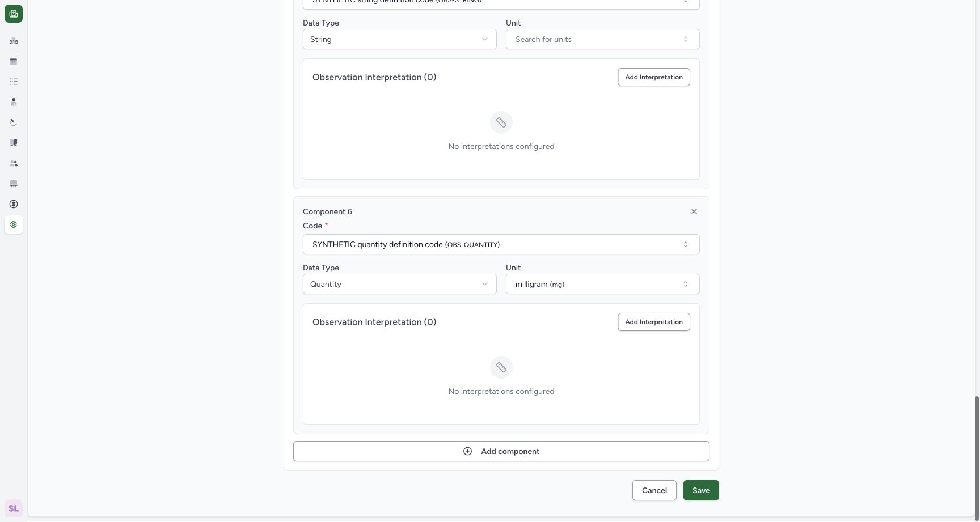Open the bed sidebar icon
This screenshot has width=980, height=522.
14,184
